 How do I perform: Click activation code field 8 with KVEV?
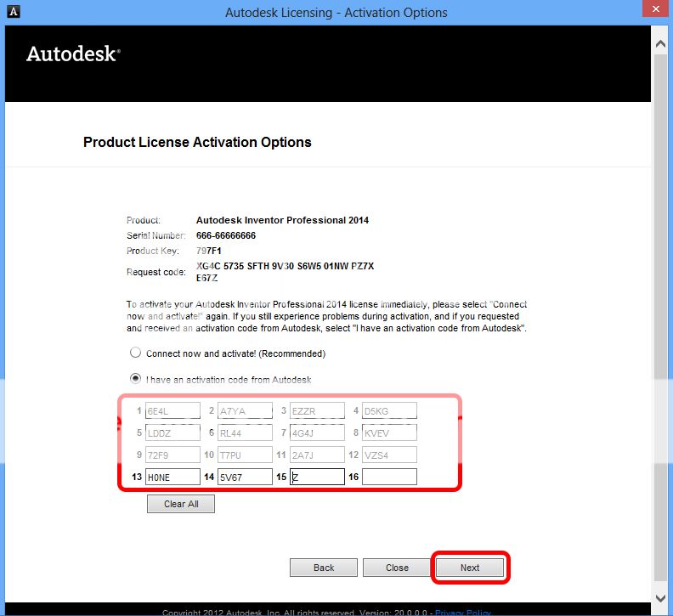[x=389, y=432]
